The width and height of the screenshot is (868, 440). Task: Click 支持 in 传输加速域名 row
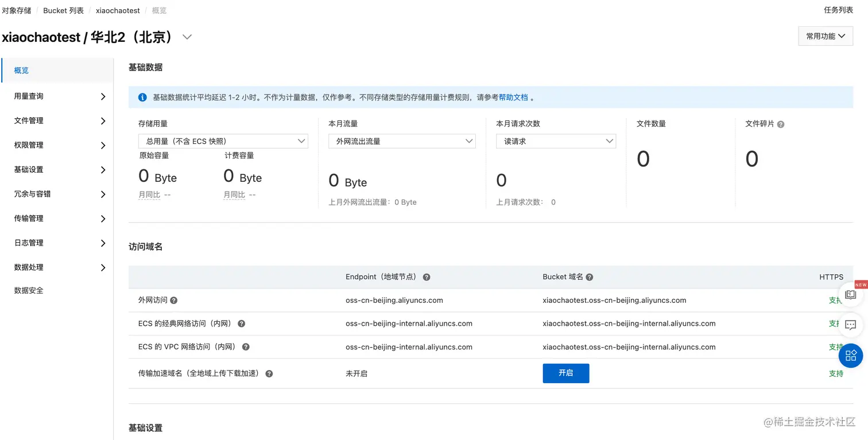(836, 373)
